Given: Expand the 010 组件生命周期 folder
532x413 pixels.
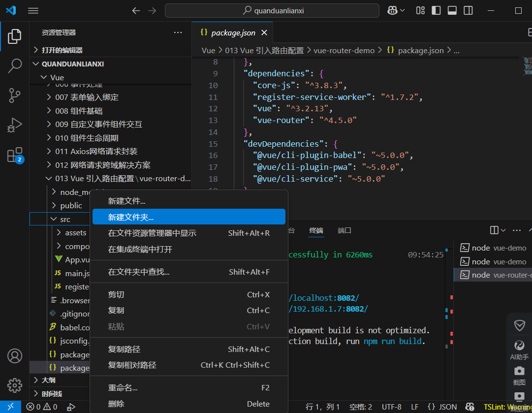Looking at the screenshot, I should pyautogui.click(x=87, y=138).
